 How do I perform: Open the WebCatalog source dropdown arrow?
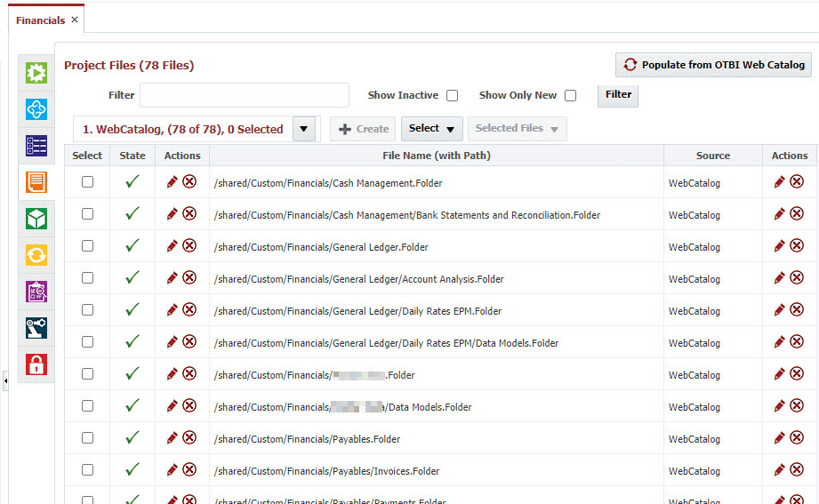(x=304, y=129)
